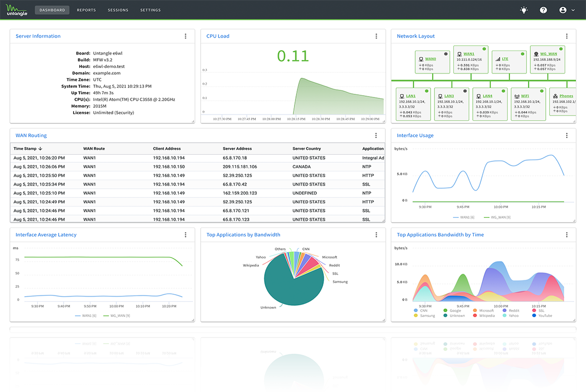Open the Server Information panel title link
Image resolution: width=586 pixels, height=392 pixels.
click(x=38, y=36)
